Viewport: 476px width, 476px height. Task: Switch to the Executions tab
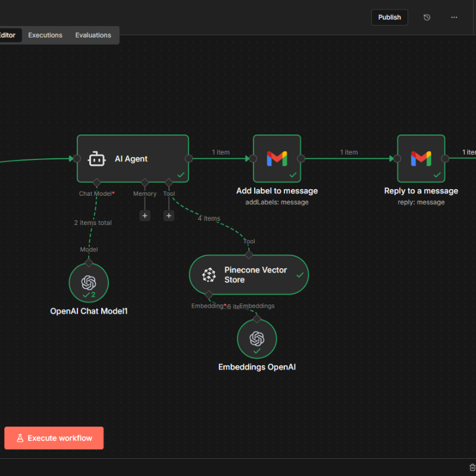[45, 35]
